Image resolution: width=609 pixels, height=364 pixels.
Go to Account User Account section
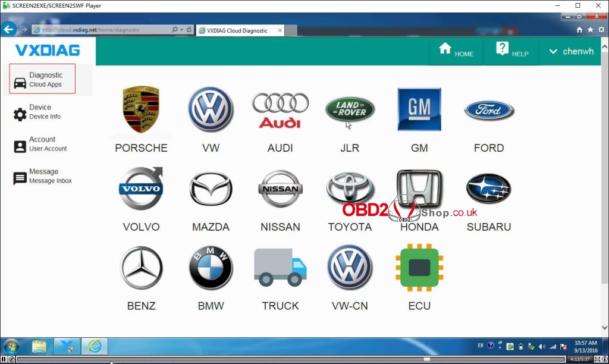pos(48,144)
